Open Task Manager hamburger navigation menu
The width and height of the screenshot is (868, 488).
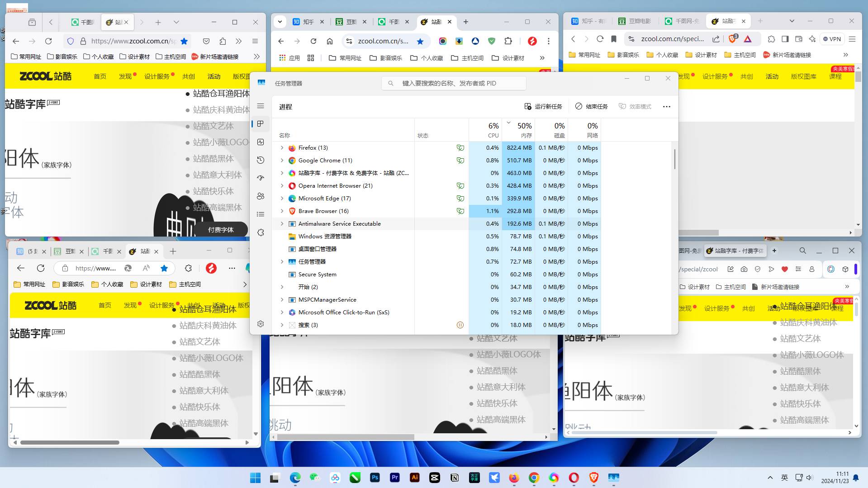[261, 106]
